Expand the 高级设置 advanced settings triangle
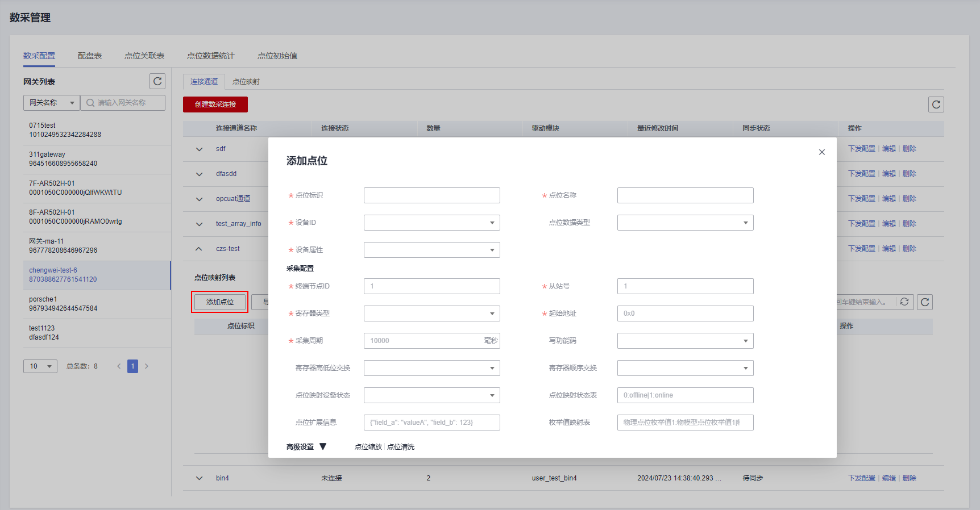Screen dimensions: 980x510 click(x=323, y=447)
